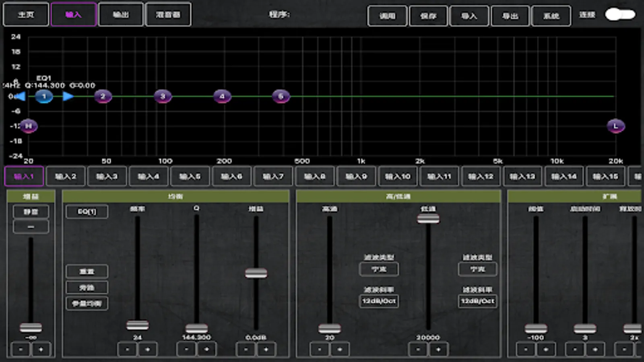Increase the EQ gain of 0.0dB
The height and width of the screenshot is (362, 644).
tap(266, 350)
